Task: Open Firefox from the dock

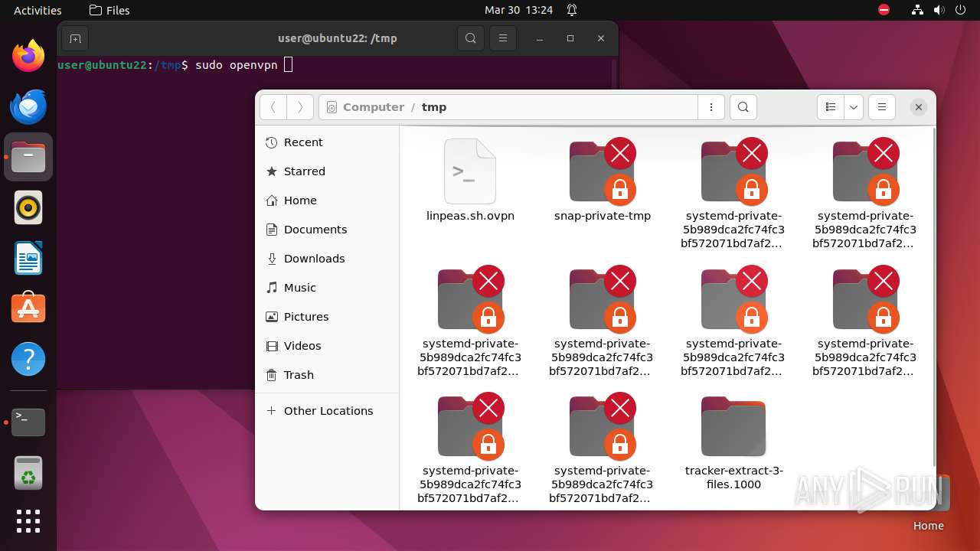Action: coord(28,56)
